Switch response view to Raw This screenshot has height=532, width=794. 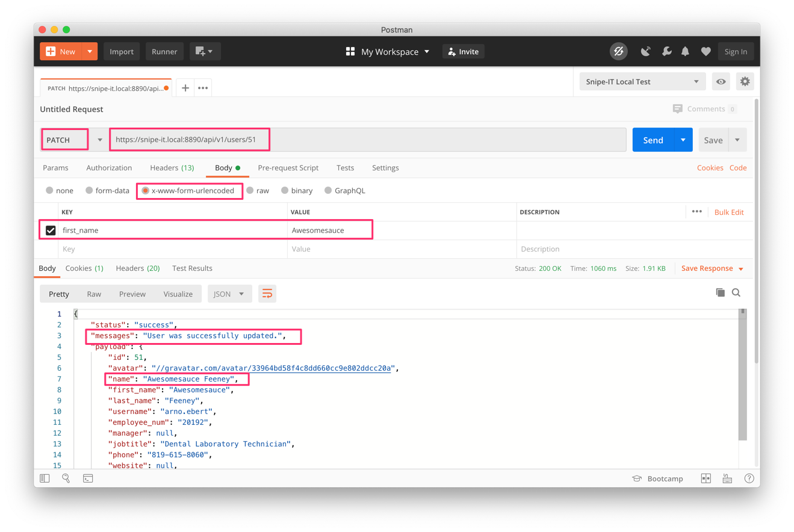tap(94, 294)
